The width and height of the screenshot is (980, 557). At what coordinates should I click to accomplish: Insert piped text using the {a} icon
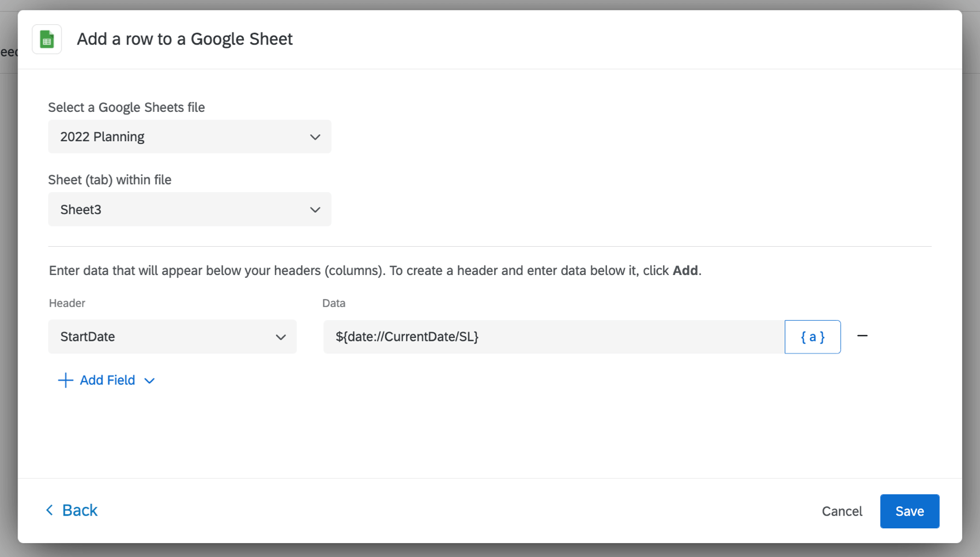[812, 337]
